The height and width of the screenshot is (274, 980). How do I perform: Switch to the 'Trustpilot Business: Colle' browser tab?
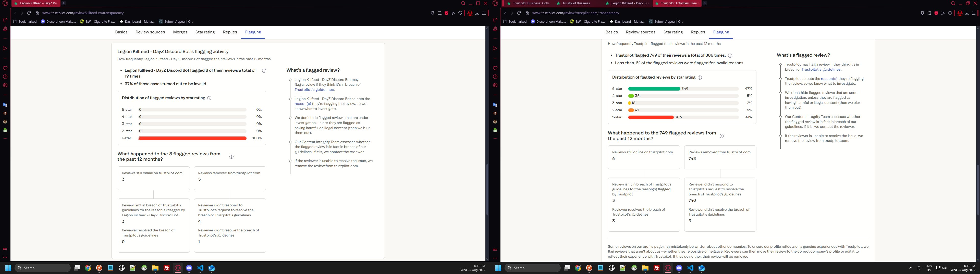[528, 3]
